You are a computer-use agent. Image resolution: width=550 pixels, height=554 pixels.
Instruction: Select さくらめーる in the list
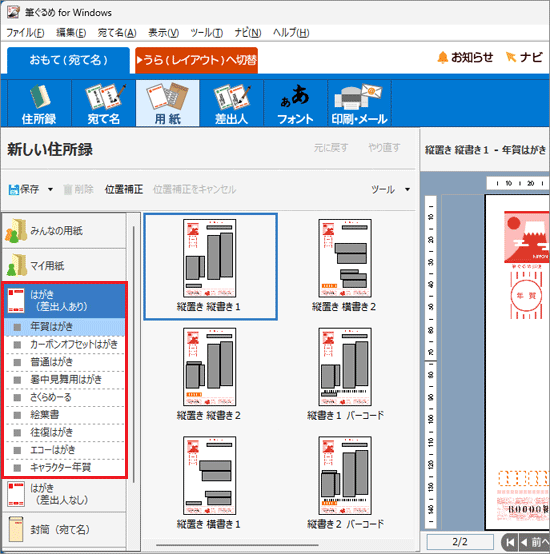65,397
